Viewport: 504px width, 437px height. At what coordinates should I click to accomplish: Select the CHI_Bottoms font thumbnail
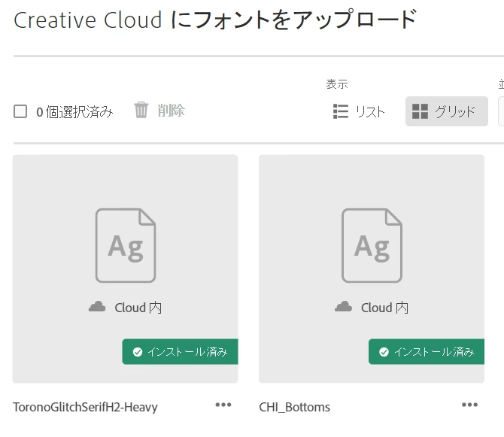click(x=372, y=269)
